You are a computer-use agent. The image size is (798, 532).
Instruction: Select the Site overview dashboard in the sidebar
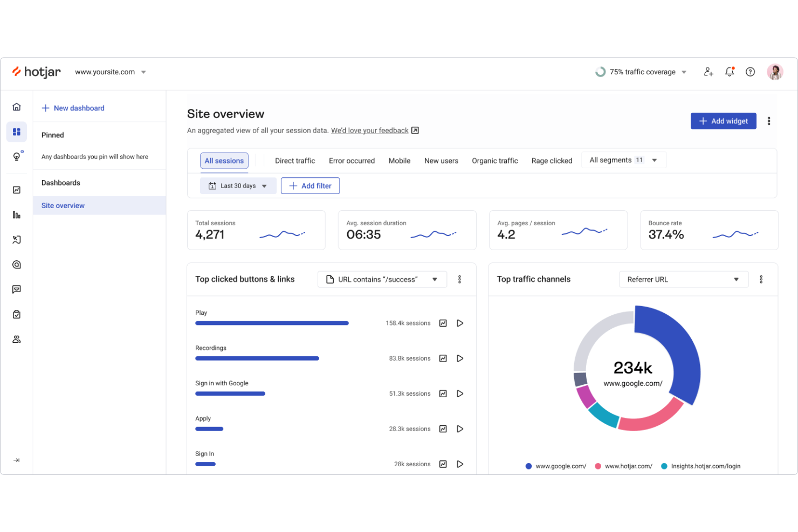pos(63,205)
